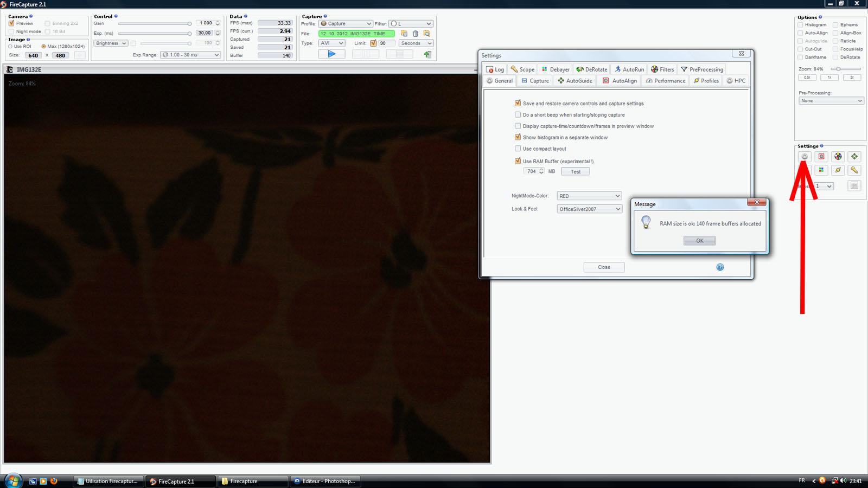This screenshot has height=488, width=868.
Task: Enable the Use compact layout checkbox
Action: (518, 149)
